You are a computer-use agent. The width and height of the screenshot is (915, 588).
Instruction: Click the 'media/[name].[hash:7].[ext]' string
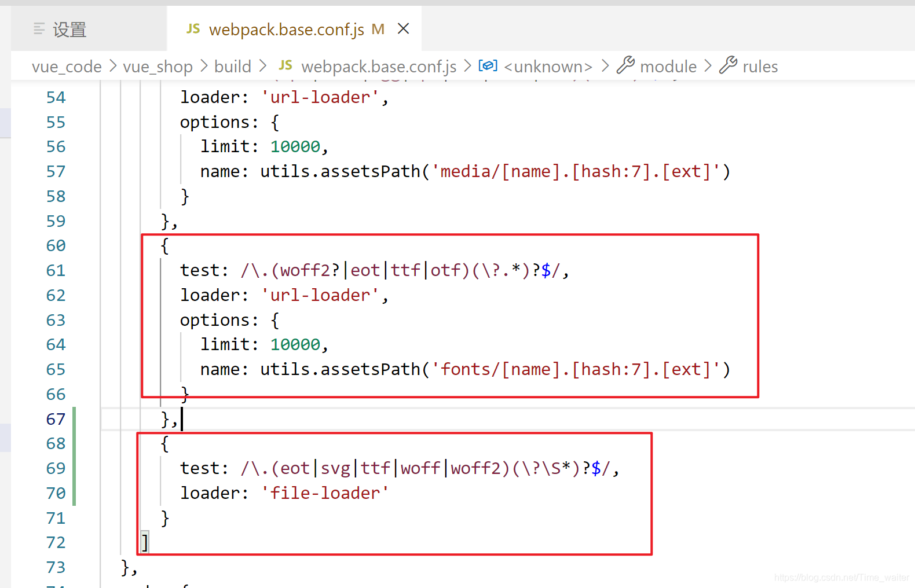pyautogui.click(x=576, y=171)
